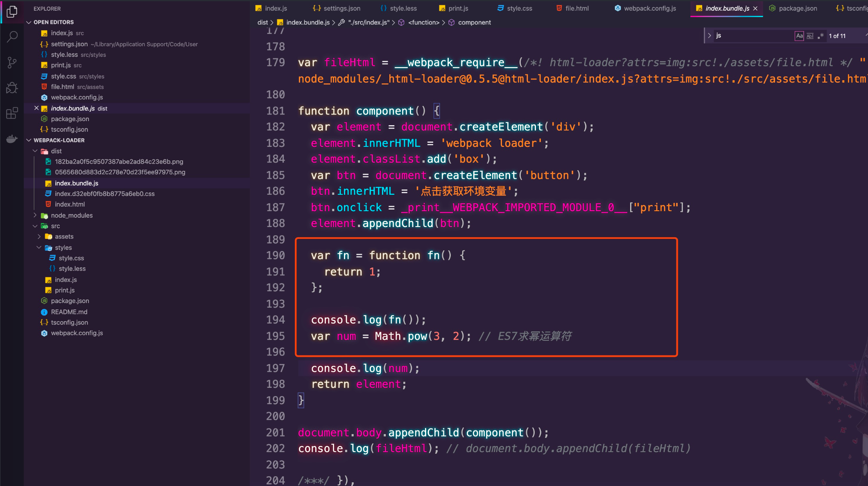Collapse the styles folder
This screenshot has height=486, width=868.
(x=63, y=248)
